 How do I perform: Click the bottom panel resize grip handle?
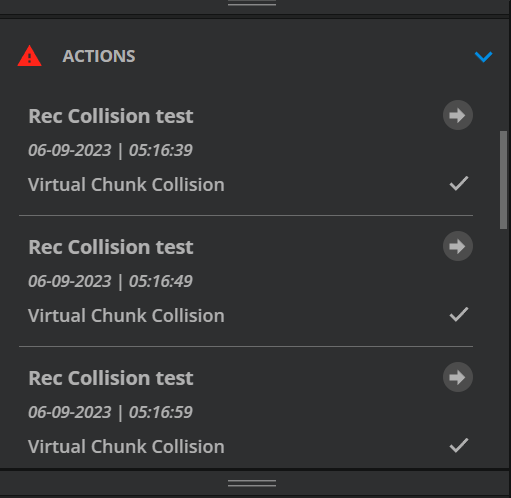point(252,483)
